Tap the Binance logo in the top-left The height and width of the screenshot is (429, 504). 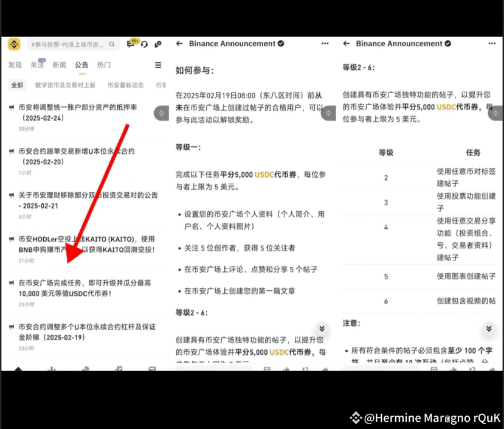14,44
